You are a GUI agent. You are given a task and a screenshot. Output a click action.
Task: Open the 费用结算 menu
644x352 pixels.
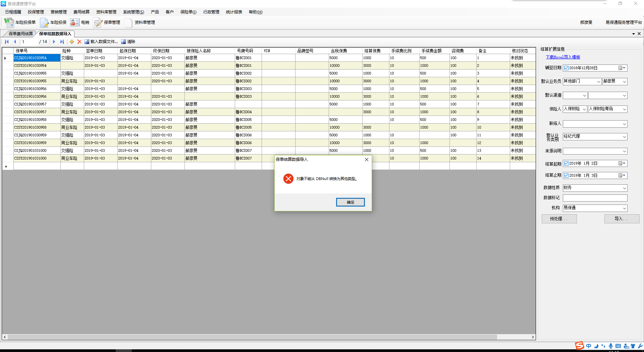tap(81, 12)
